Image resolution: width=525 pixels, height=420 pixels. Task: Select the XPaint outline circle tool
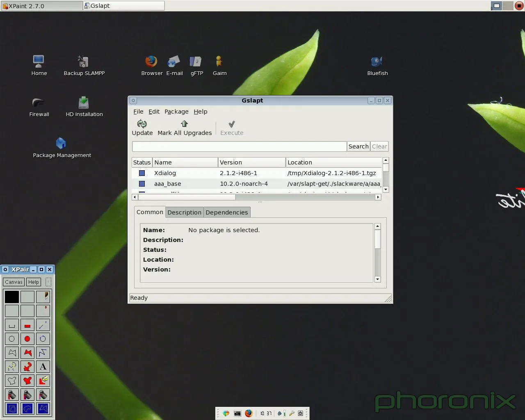point(12,339)
